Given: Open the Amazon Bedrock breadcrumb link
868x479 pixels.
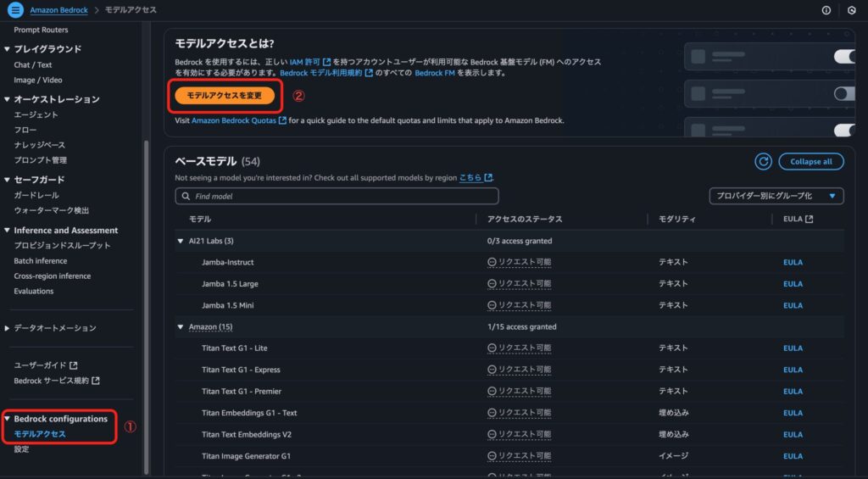Looking at the screenshot, I should click(x=58, y=10).
